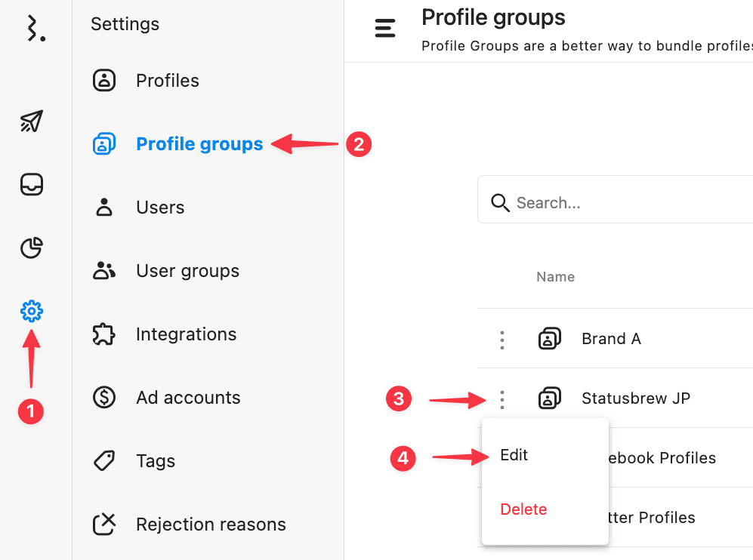753x560 pixels.
Task: Click the Rejection reasons icon
Action: pos(104,524)
